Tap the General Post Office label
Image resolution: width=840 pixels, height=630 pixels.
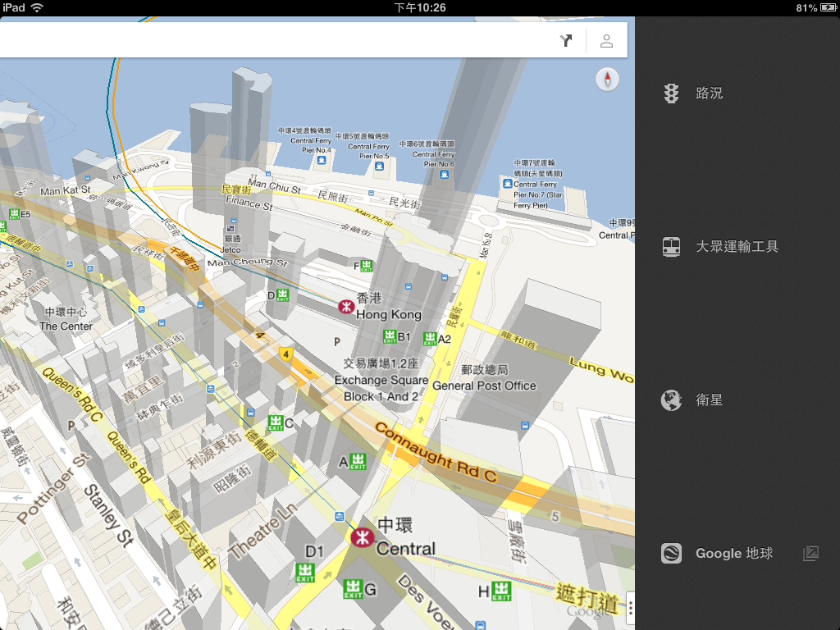484,378
